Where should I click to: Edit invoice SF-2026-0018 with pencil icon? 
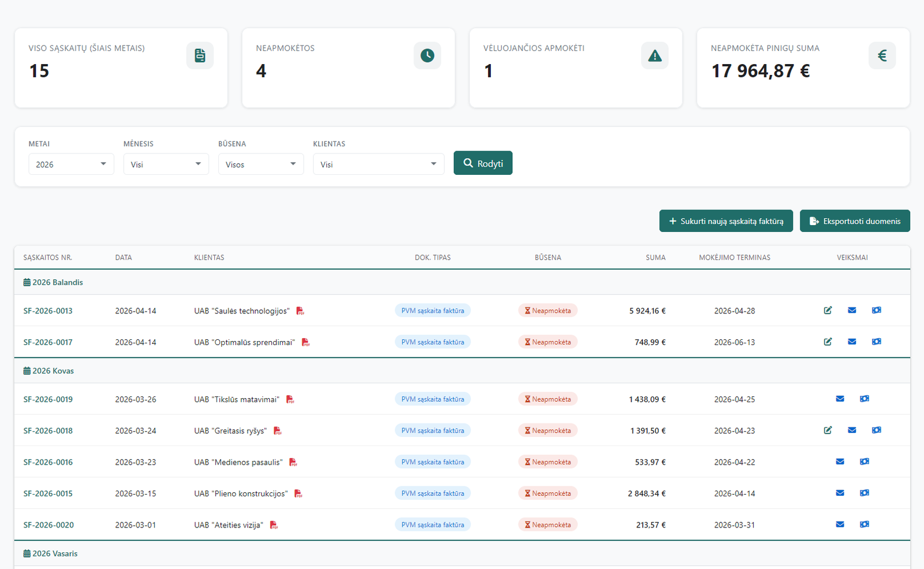[828, 430]
